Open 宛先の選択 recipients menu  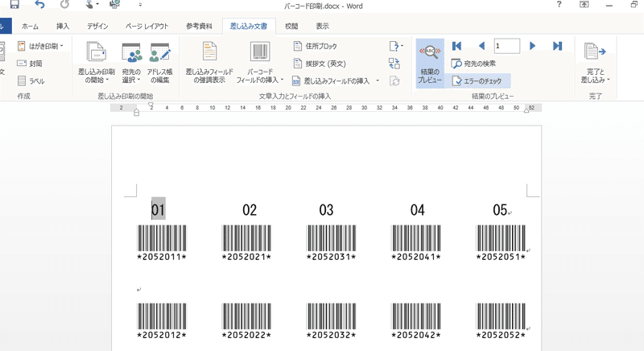131,63
